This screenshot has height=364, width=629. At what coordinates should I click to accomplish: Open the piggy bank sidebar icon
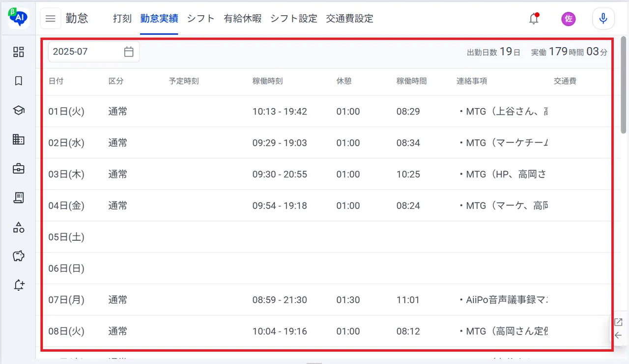tap(19, 256)
